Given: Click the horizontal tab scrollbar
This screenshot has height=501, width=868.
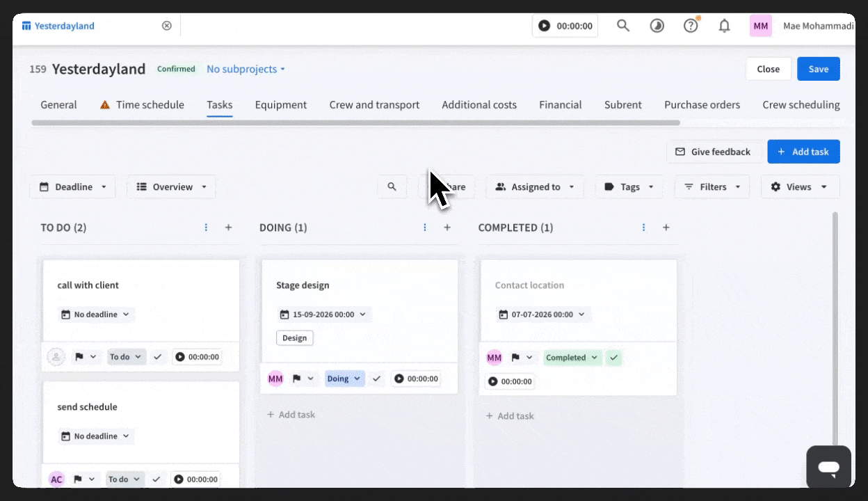Looking at the screenshot, I should 355,122.
